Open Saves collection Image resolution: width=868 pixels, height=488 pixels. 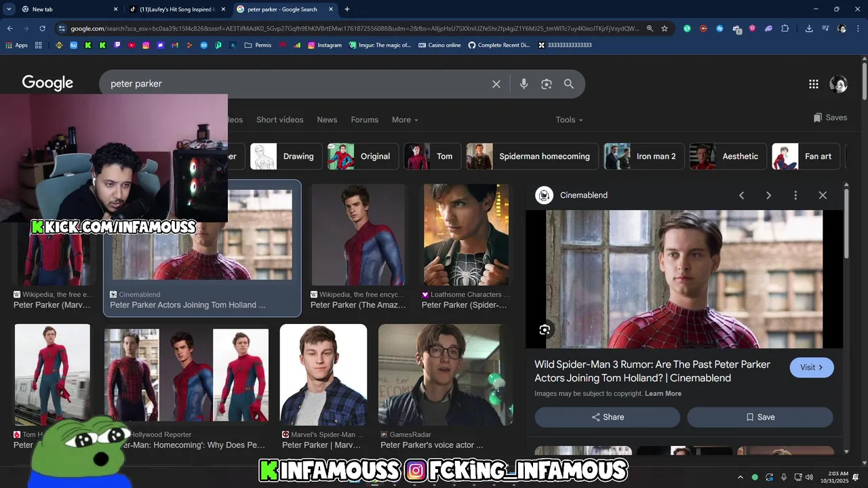click(830, 117)
